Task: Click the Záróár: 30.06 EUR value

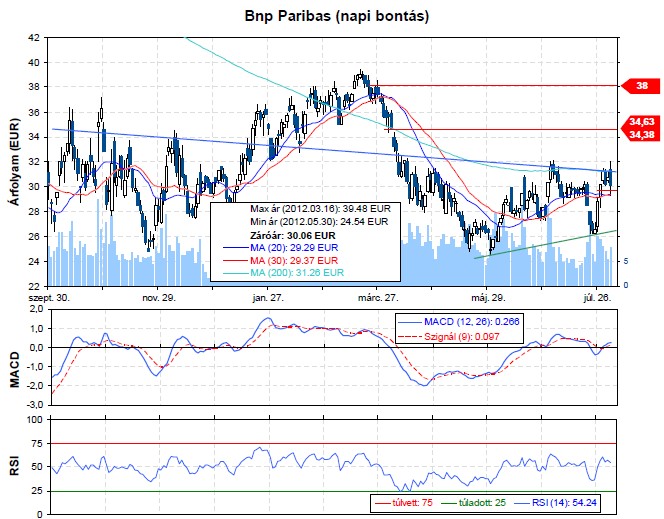Action: tap(293, 235)
